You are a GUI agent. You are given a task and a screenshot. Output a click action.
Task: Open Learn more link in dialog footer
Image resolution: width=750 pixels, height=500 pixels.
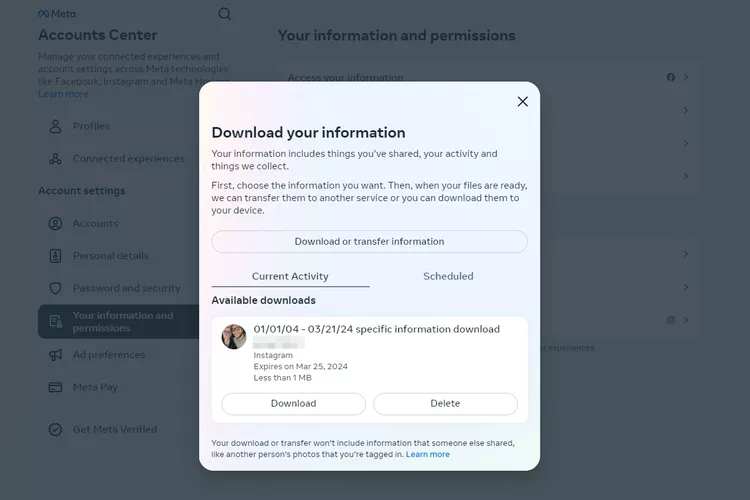[427, 454]
